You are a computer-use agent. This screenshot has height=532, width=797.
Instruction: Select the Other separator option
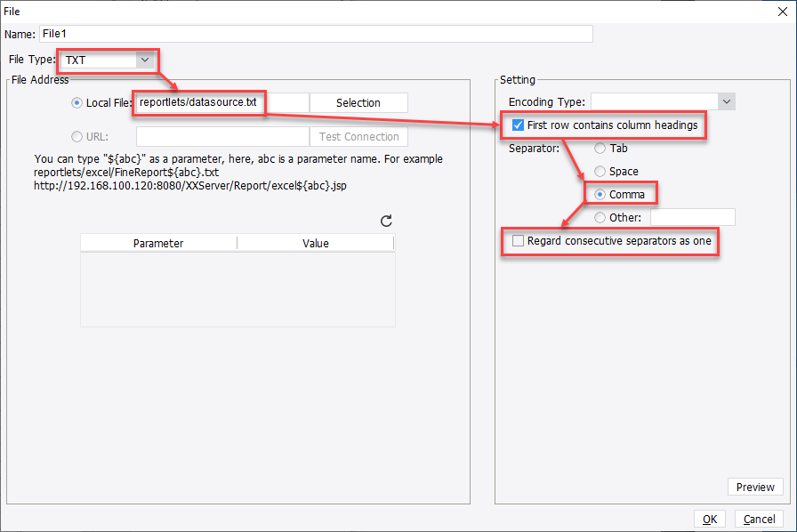point(600,216)
